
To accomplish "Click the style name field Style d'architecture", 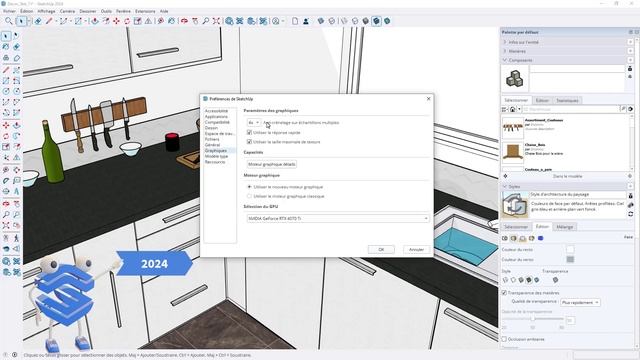I will pyautogui.click(x=578, y=195).
